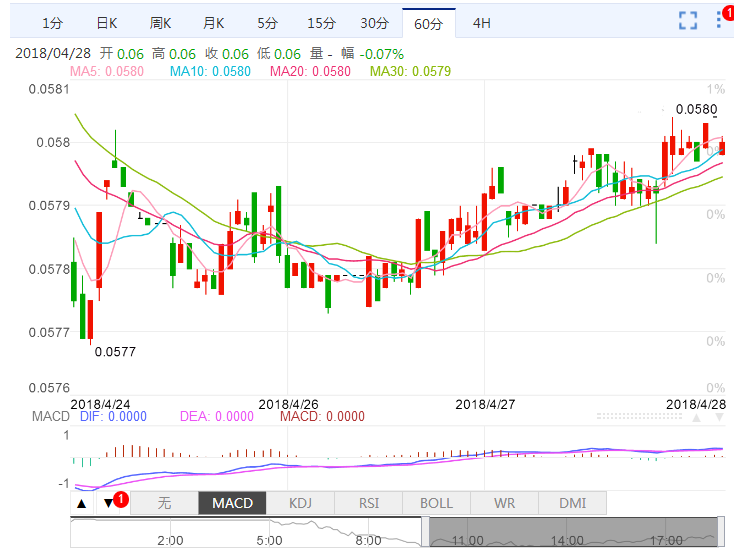
Task: Click the 0.0577 low price annotation
Action: pyautogui.click(x=115, y=352)
